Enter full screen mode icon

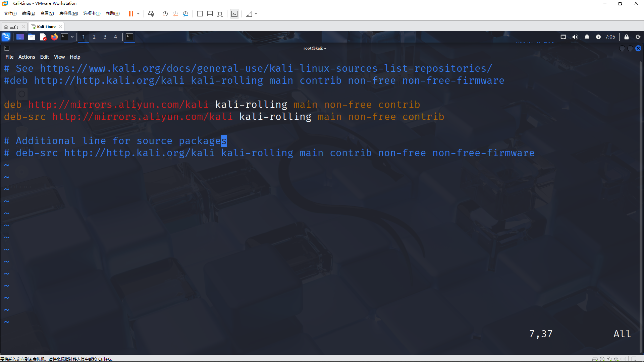(x=220, y=14)
